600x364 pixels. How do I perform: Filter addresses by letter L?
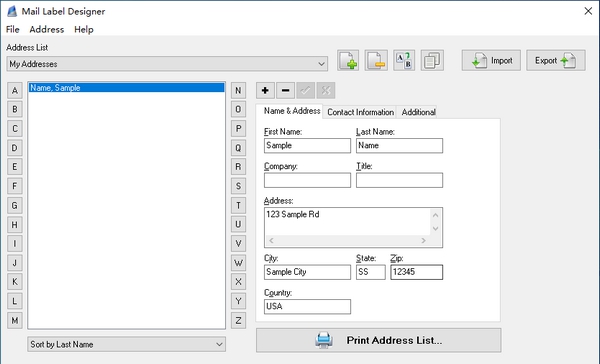point(15,301)
